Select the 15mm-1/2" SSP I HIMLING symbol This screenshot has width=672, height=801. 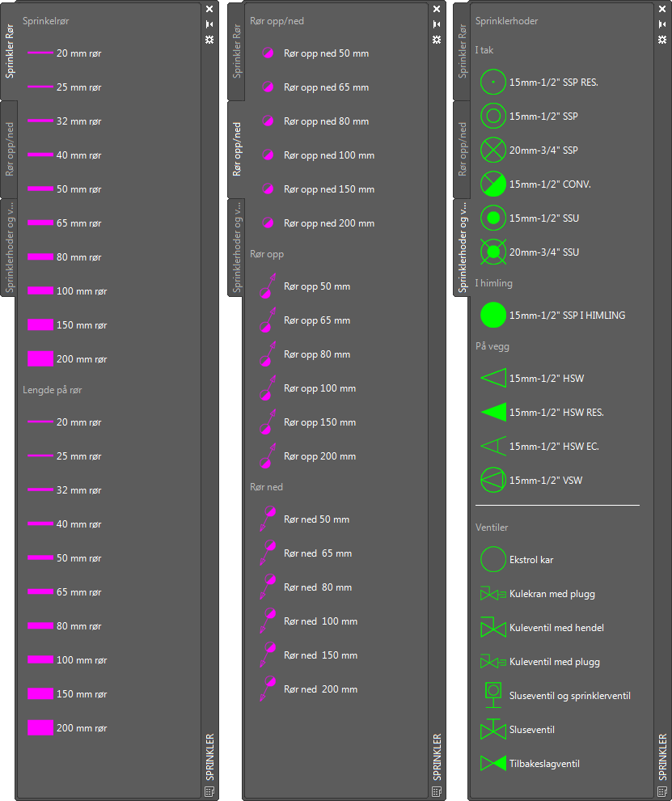click(493, 316)
